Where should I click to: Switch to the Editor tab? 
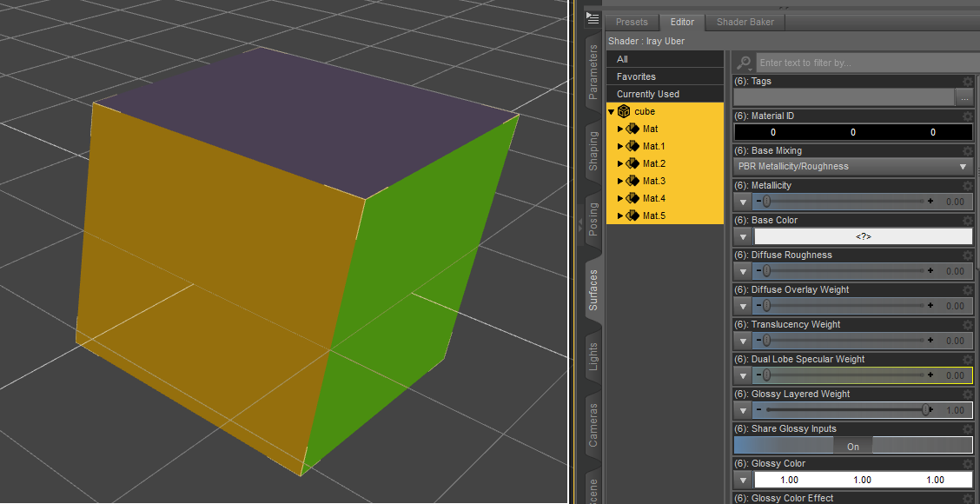click(x=682, y=22)
